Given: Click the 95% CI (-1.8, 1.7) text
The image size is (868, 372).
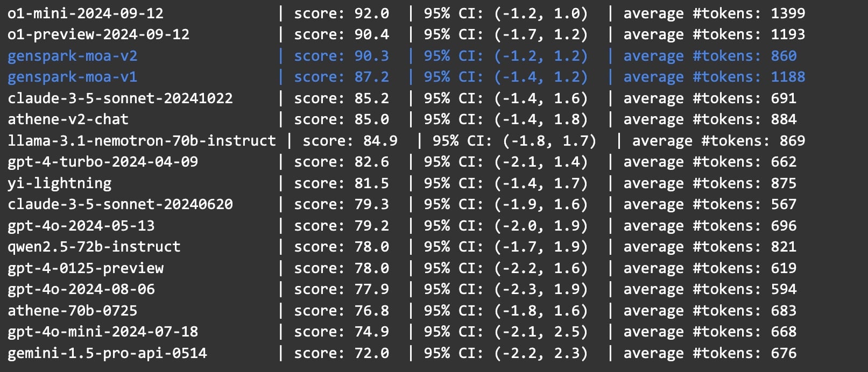Looking at the screenshot, I should click(x=514, y=141).
